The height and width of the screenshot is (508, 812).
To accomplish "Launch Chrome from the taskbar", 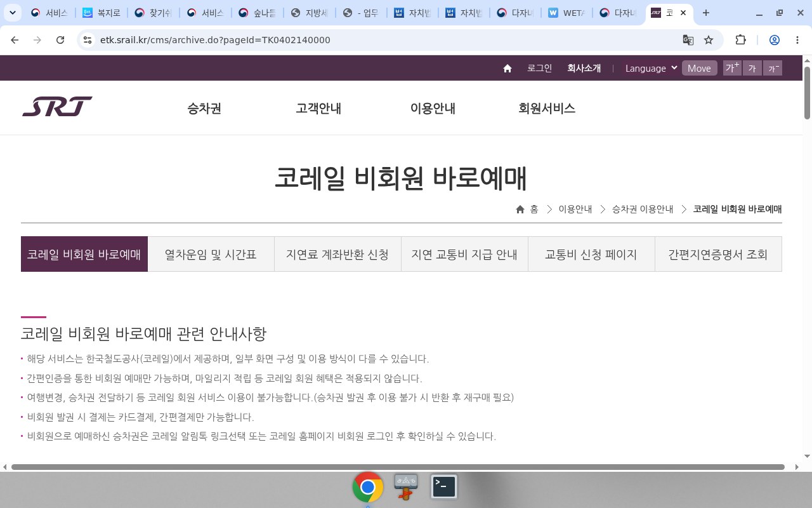I will point(368,487).
